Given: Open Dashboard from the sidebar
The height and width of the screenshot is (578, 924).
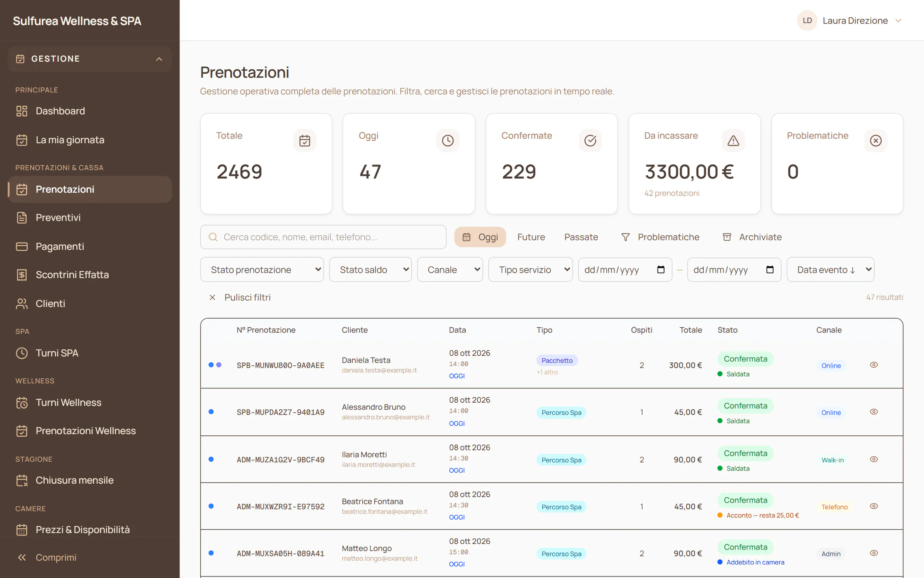Looking at the screenshot, I should (x=89, y=111).
